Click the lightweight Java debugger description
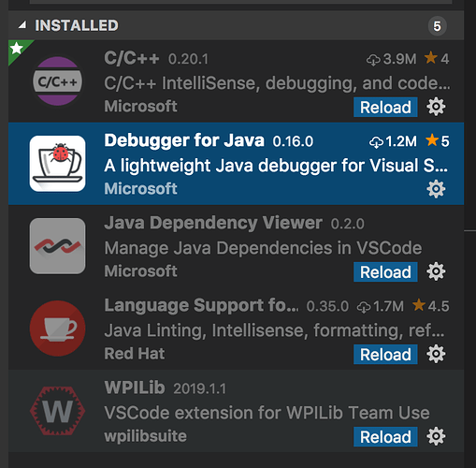This screenshot has width=476, height=468. pos(276,166)
